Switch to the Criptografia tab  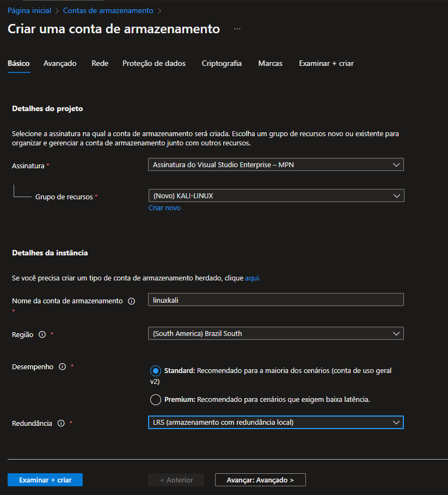coord(222,64)
